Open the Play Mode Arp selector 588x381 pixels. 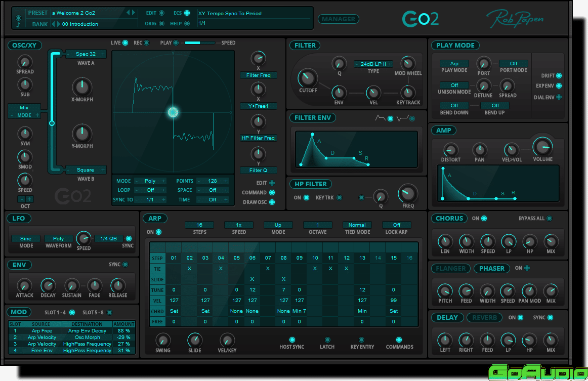point(454,64)
